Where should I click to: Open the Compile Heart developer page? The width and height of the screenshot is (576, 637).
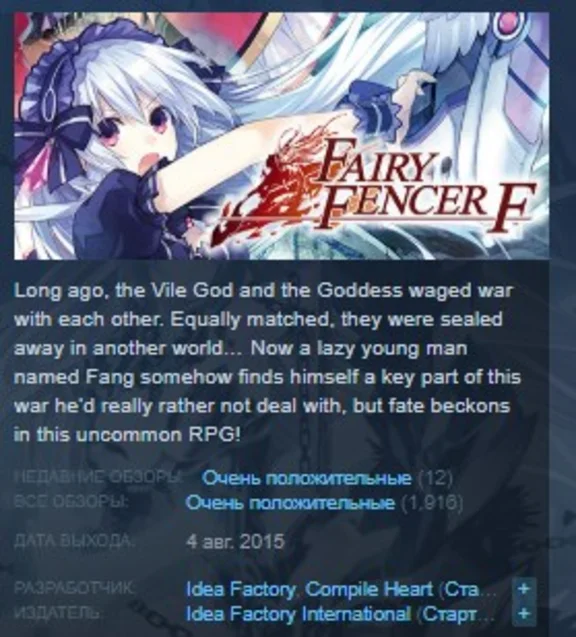pyautogui.click(x=369, y=589)
